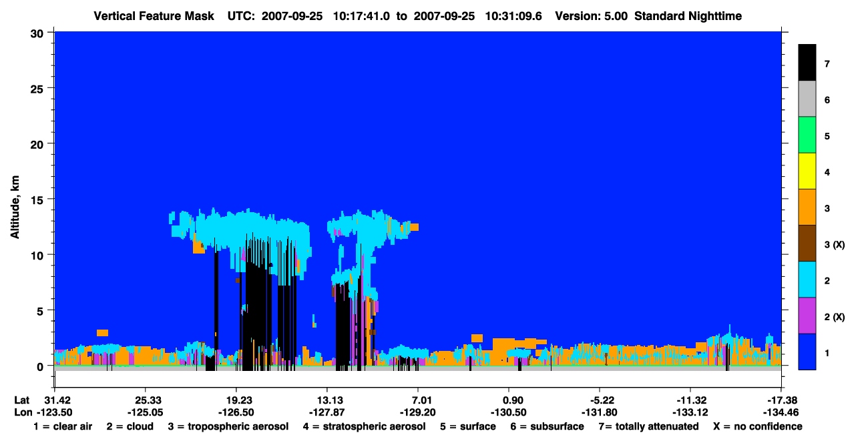
Task: Click the longitude value '-125.05'
Action: click(x=145, y=412)
